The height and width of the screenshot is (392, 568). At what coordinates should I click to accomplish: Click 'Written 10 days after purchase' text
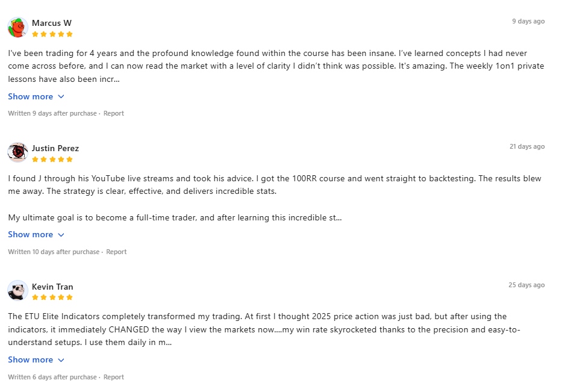[x=54, y=252]
